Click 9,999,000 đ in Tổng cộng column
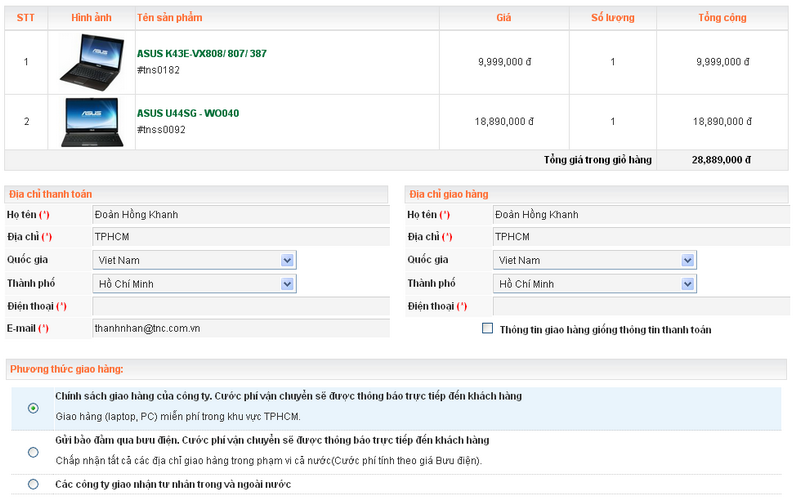 [723, 62]
